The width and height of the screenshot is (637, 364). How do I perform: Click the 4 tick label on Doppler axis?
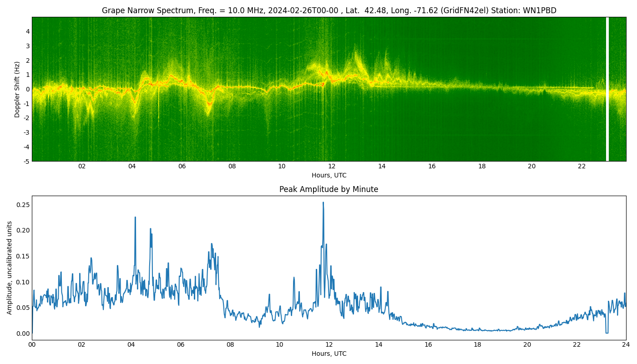(x=28, y=31)
